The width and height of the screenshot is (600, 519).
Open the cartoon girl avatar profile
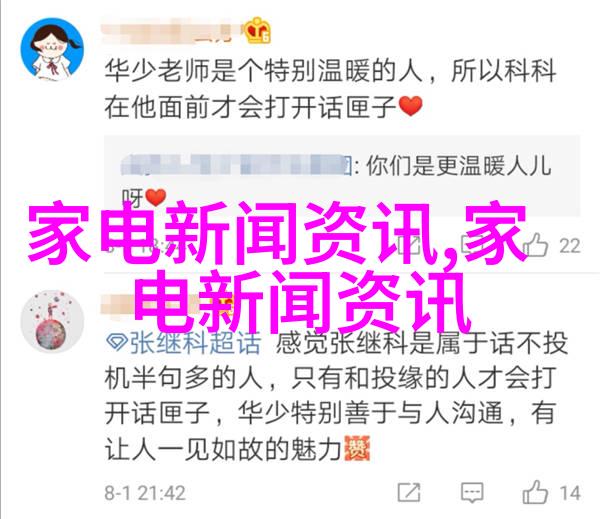click(x=52, y=49)
